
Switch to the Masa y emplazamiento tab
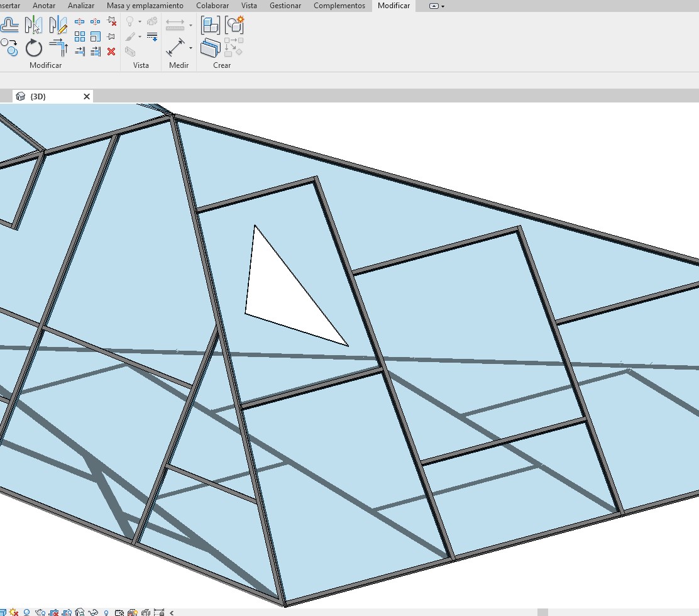145,6
